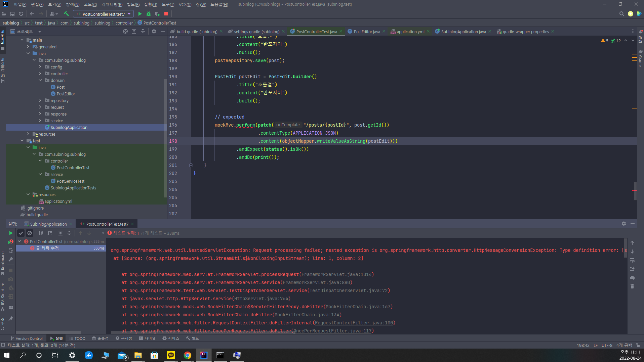This screenshot has width=644, height=362.
Task: Click test tree horizontal scrollbar in Run panel
Action: [49, 332]
